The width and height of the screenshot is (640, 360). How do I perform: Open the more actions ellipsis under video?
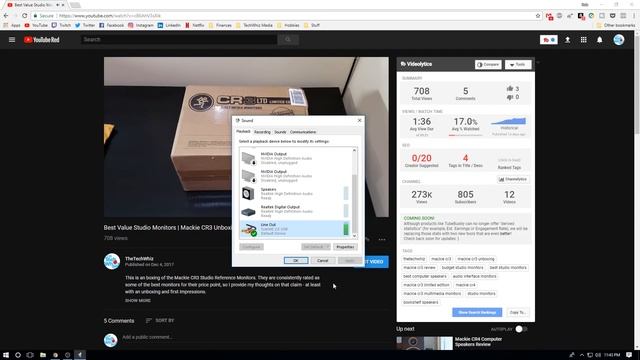[x=382, y=240]
